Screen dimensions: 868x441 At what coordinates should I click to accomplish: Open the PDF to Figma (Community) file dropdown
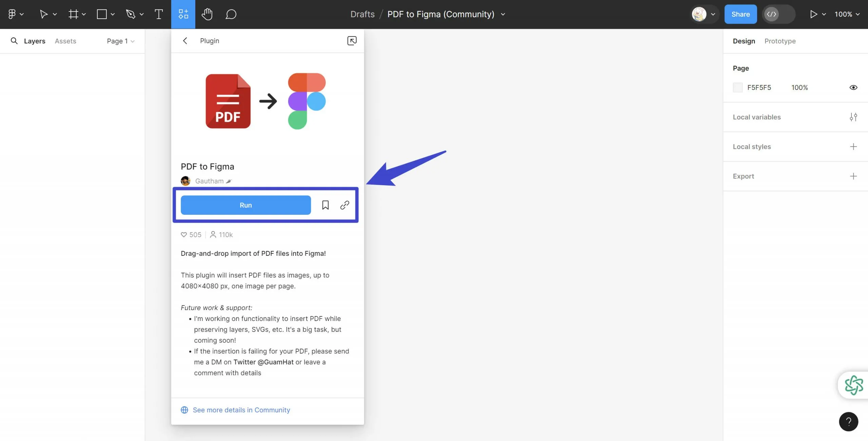pyautogui.click(x=503, y=14)
